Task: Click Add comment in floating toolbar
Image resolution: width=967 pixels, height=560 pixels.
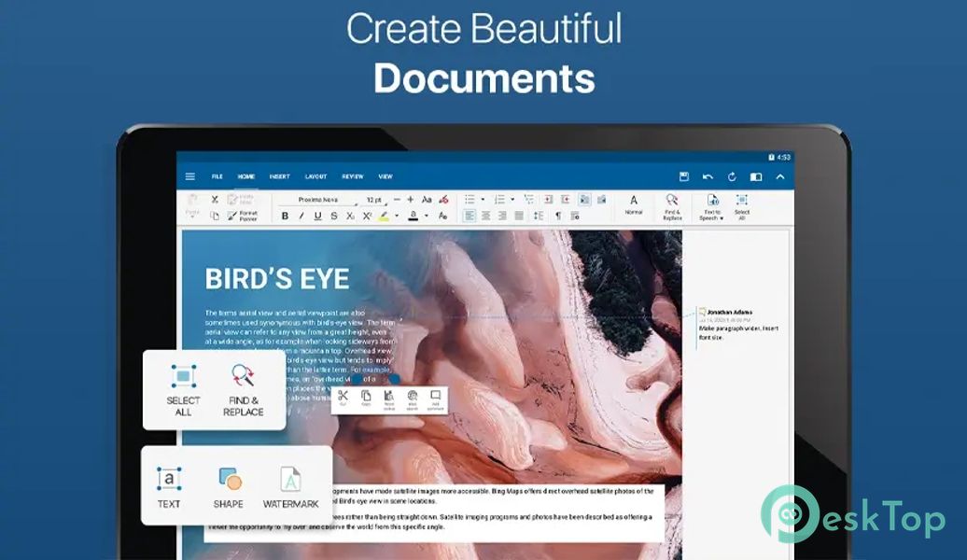Action: (x=435, y=399)
